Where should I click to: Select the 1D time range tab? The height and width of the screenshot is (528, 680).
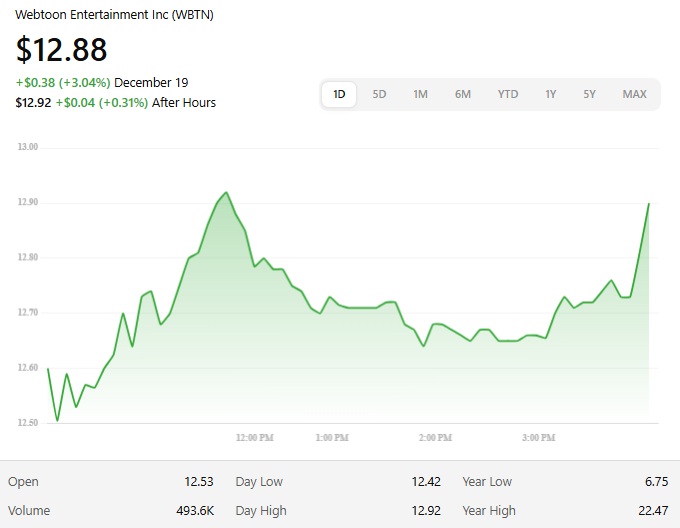point(339,94)
